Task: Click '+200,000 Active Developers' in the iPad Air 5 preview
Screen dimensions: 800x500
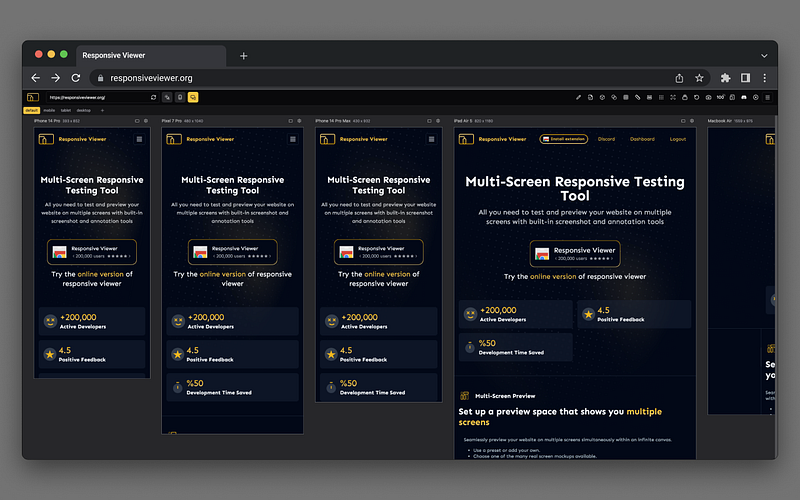Action: [515, 314]
